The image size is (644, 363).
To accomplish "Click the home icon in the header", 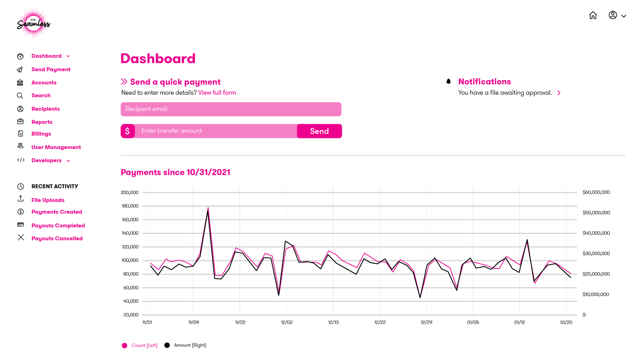I will point(593,15).
